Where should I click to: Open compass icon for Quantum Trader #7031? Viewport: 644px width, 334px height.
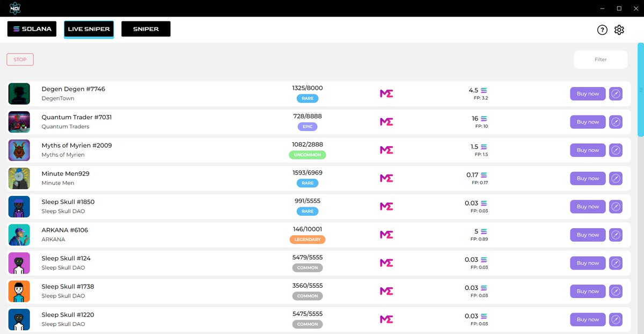pos(616,122)
